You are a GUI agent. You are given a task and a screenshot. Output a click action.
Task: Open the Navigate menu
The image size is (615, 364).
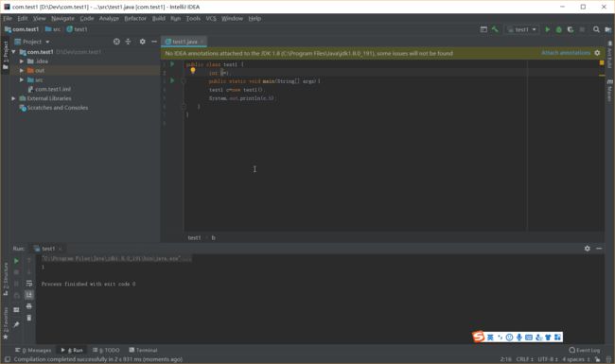[62, 18]
